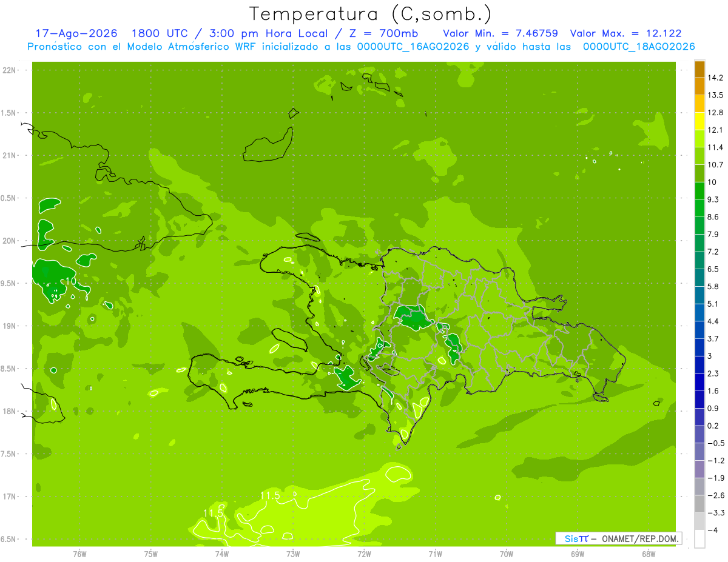Click the '7.9' colorbar label

tap(713, 235)
